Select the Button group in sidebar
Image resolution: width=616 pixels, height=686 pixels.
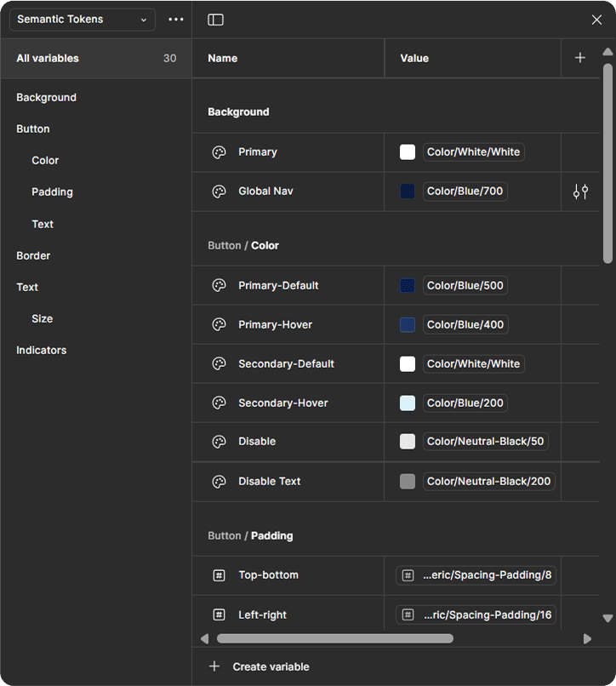[33, 129]
